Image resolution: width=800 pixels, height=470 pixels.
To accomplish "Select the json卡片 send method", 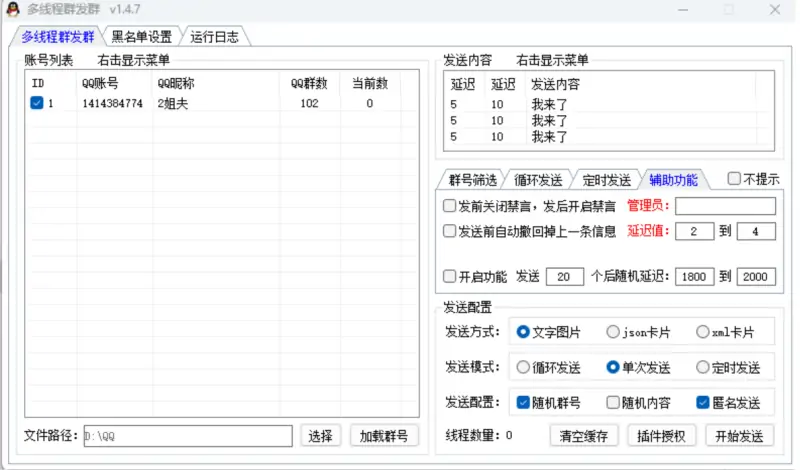I will coord(613,332).
